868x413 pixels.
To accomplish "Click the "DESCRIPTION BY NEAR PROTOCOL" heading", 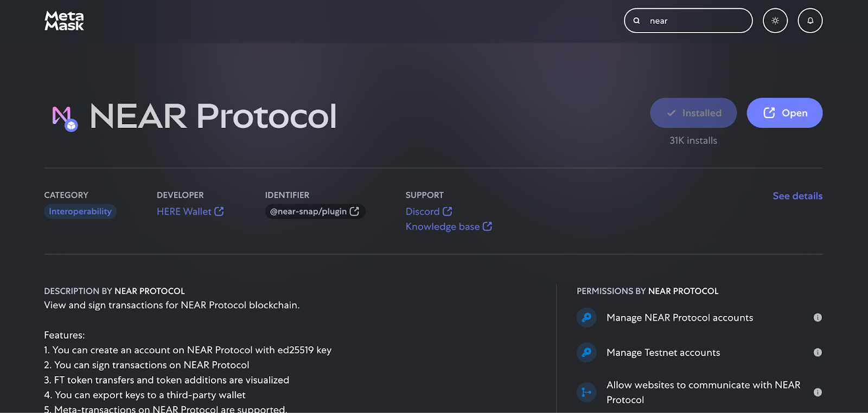I will [114, 291].
